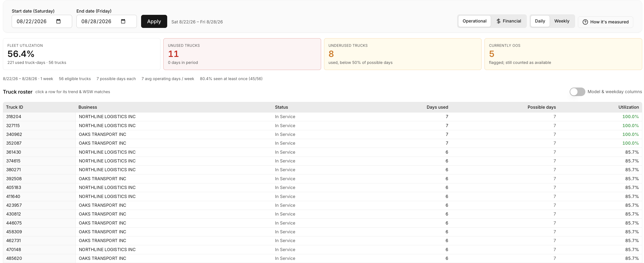Switch to the Financial view
The image size is (644, 263).
click(509, 21)
